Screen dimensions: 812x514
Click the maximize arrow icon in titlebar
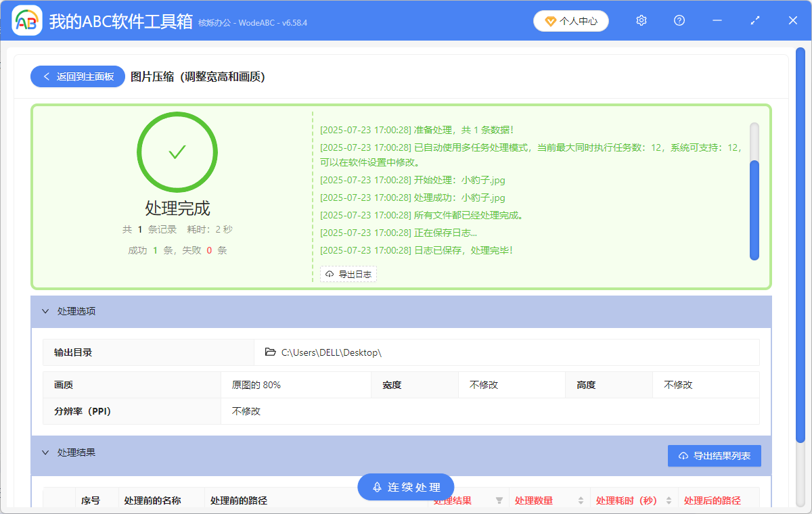pyautogui.click(x=754, y=20)
